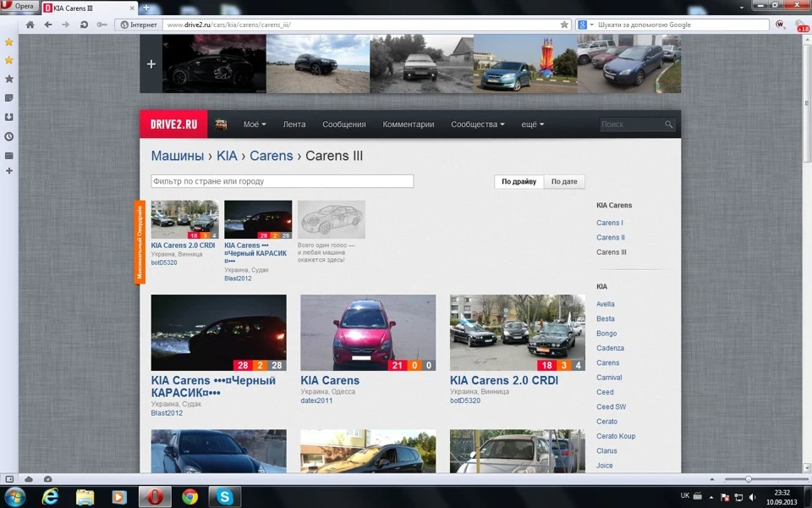Open Skype from the taskbar

pyautogui.click(x=225, y=497)
